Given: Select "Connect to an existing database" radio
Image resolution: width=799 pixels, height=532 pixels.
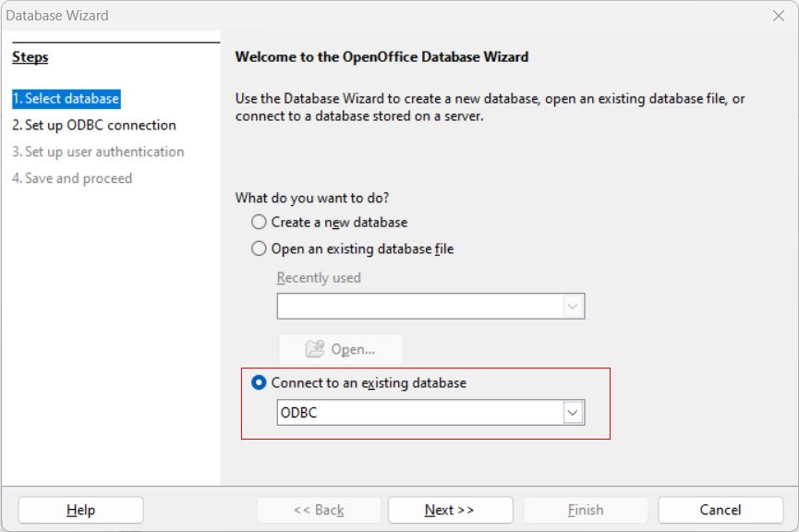Looking at the screenshot, I should pos(260,382).
